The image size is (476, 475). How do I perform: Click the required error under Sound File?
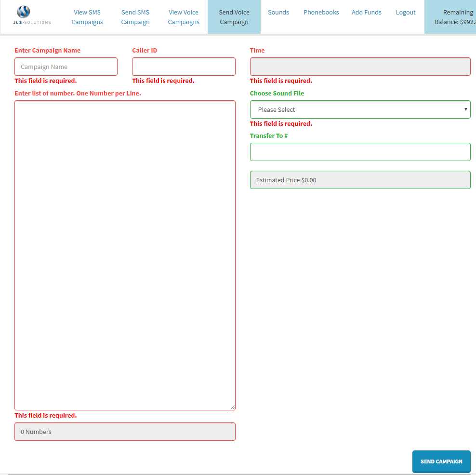(281, 123)
